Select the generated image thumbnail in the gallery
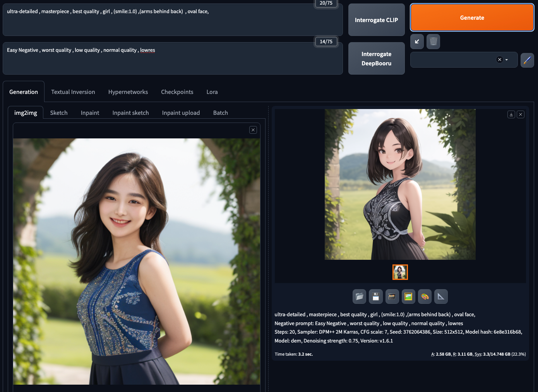Screen dimensions: 538x392 click(400, 272)
